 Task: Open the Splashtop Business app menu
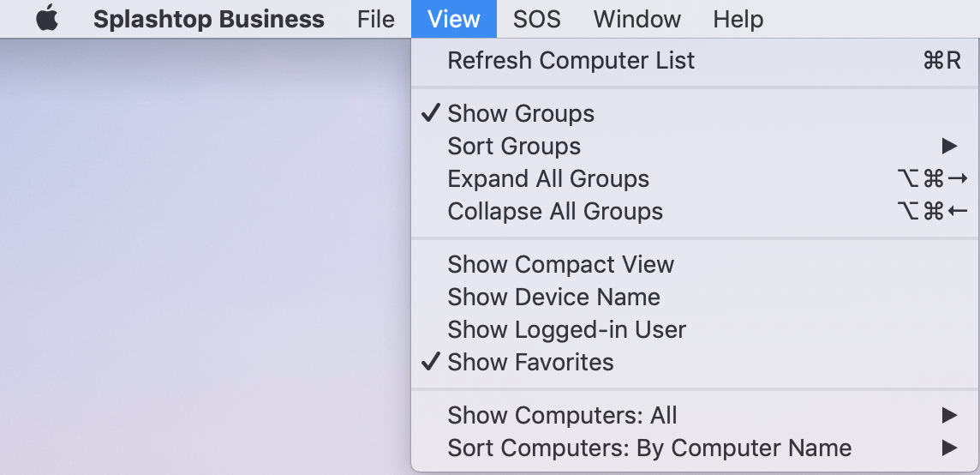pos(209,19)
